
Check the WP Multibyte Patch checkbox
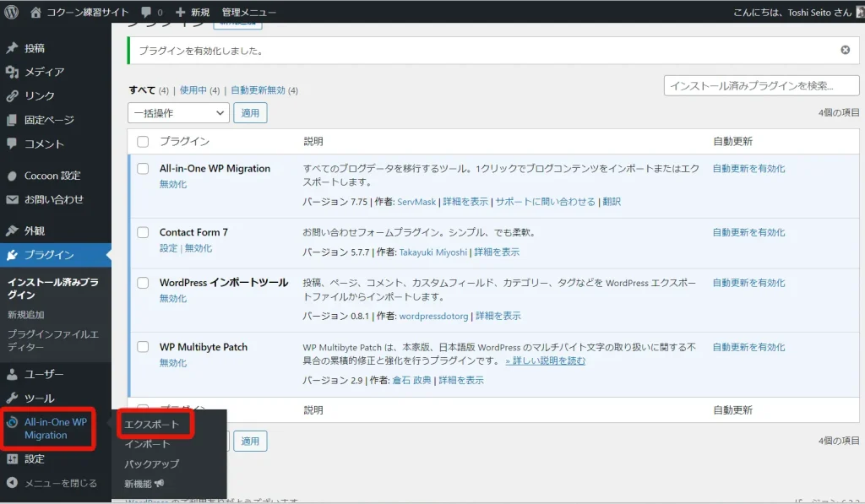(143, 347)
